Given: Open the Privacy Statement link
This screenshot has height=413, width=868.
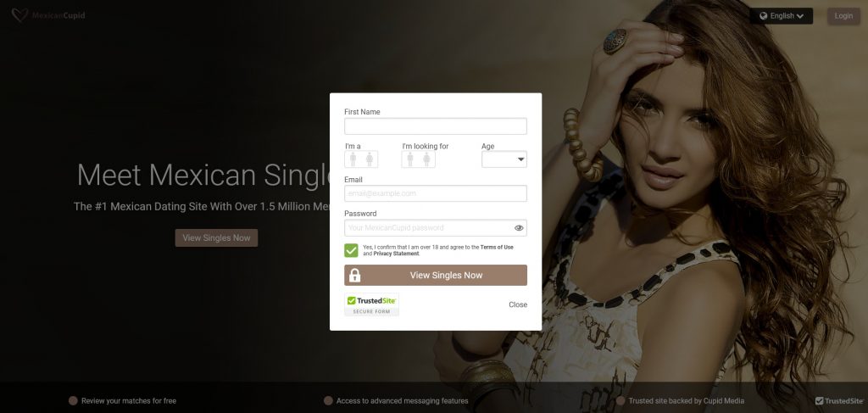Looking at the screenshot, I should [397, 254].
